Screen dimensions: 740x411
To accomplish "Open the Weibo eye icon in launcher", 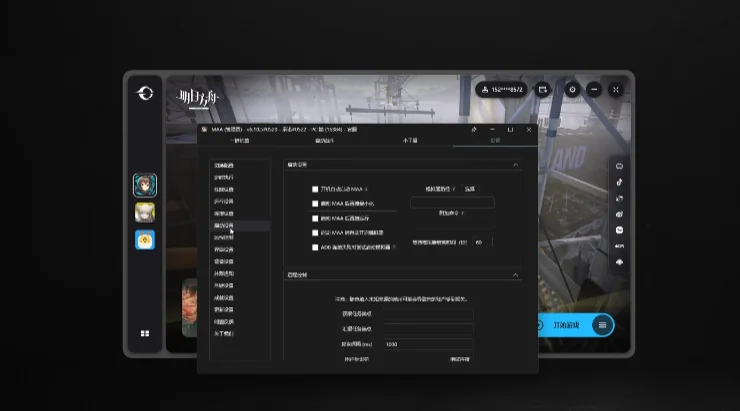I will tap(619, 214).
